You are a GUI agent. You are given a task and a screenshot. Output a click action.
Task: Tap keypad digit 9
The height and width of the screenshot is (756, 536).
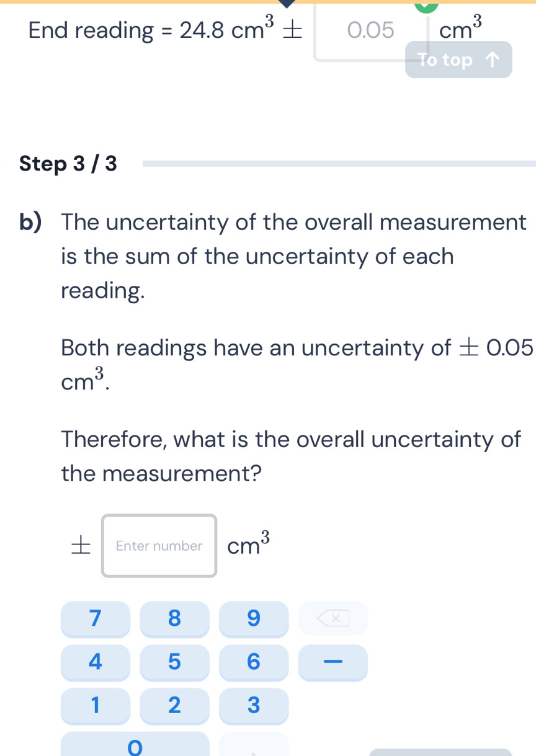point(253,618)
